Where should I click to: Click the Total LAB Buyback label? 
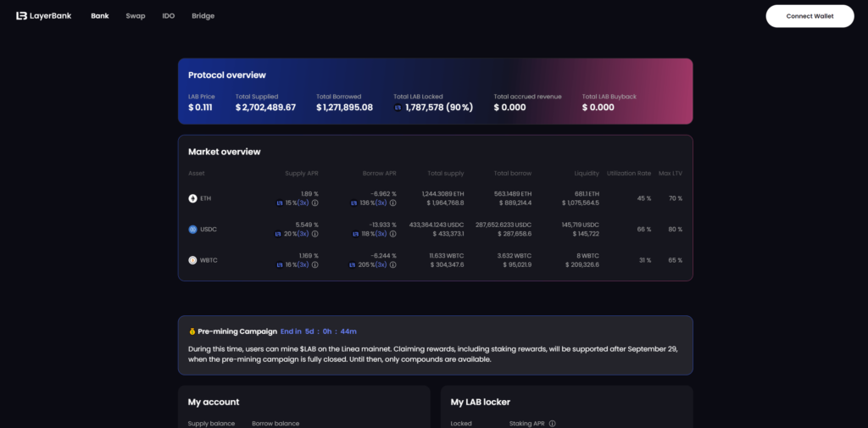(609, 97)
